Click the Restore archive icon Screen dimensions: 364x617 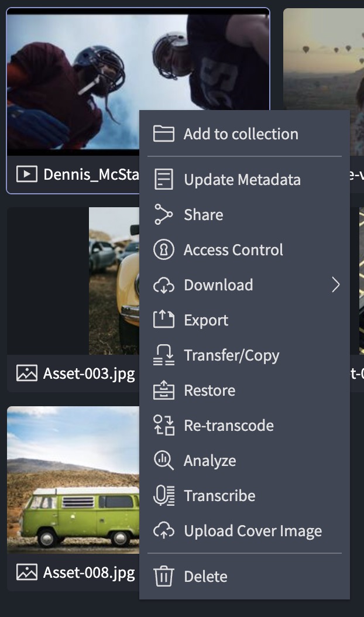(x=164, y=390)
